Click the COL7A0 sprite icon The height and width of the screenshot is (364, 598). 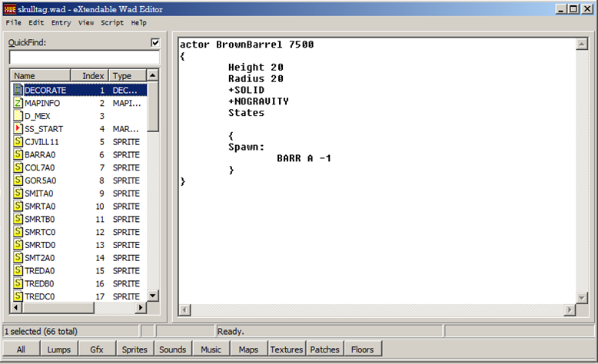pyautogui.click(x=18, y=167)
